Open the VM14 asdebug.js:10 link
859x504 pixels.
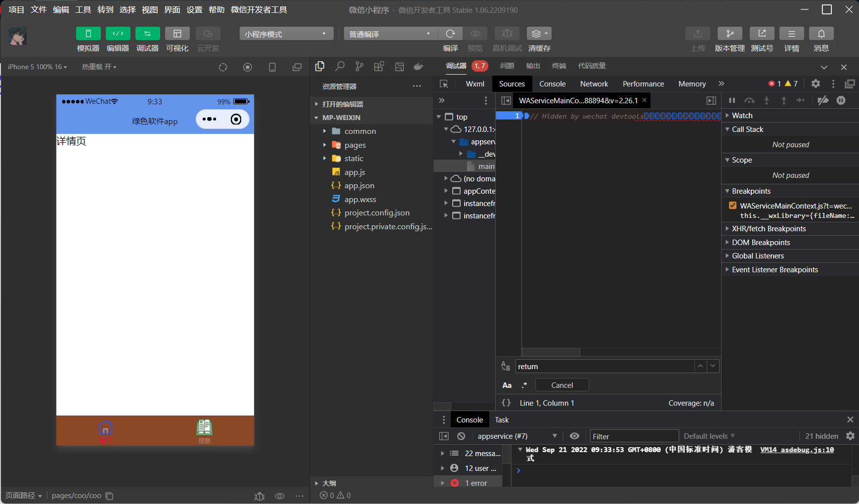797,450
